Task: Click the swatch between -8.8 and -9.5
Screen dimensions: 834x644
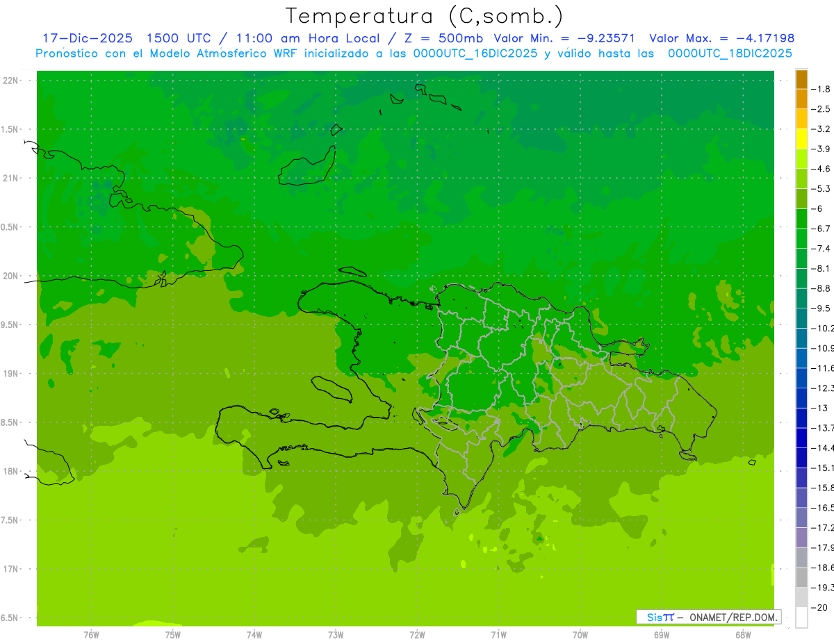Action: (801, 299)
